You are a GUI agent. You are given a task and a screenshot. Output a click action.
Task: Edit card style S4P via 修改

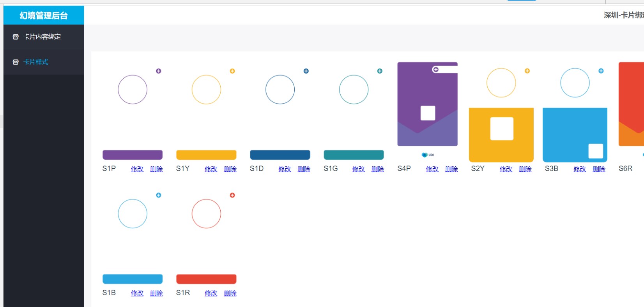coord(432,169)
